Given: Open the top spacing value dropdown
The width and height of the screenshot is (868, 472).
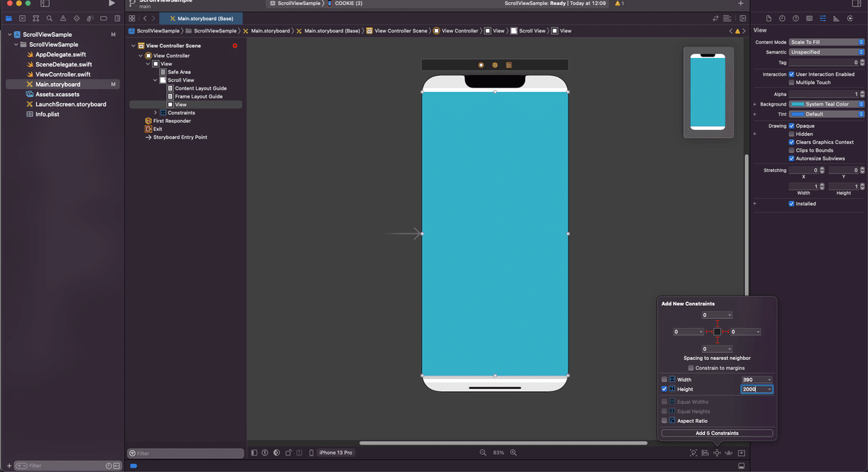Looking at the screenshot, I should 729,315.
